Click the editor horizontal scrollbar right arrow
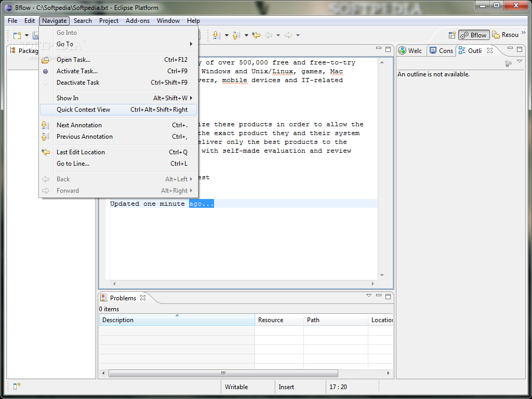This screenshot has height=399, width=532. tap(373, 284)
